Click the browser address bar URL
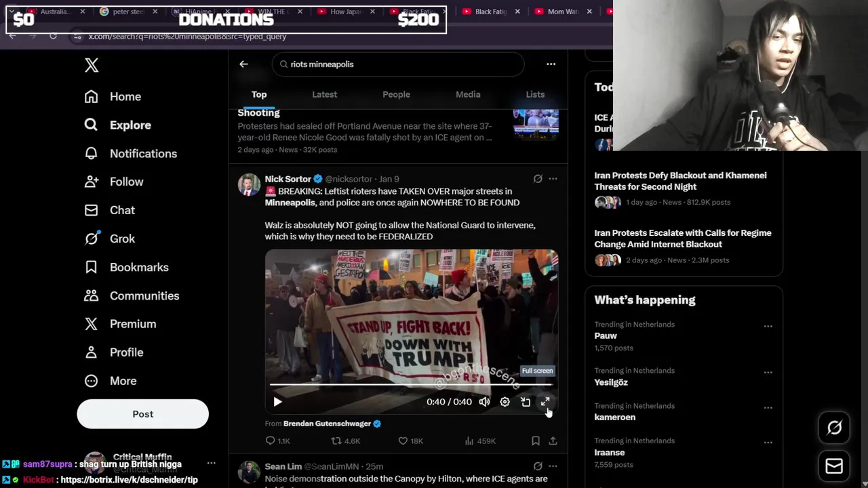The image size is (868, 488). coord(187,37)
